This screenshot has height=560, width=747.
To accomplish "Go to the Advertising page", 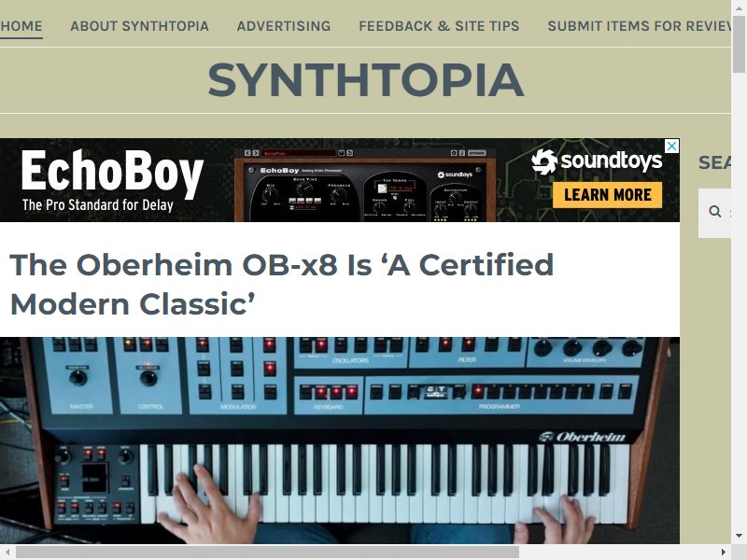I will tap(284, 26).
